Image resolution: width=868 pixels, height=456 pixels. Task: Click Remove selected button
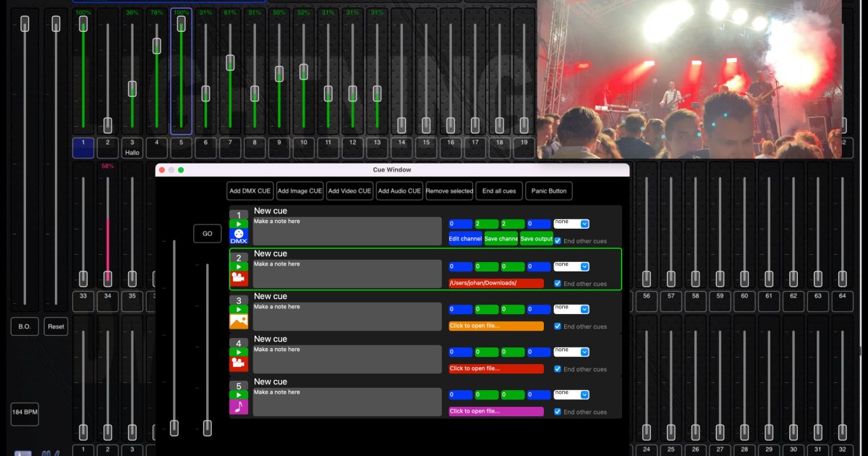pos(449,191)
